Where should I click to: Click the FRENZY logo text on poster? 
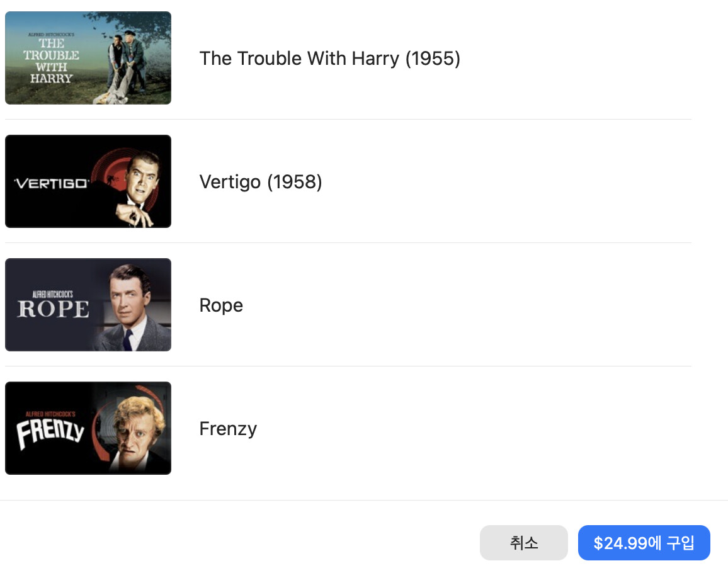[x=50, y=433]
